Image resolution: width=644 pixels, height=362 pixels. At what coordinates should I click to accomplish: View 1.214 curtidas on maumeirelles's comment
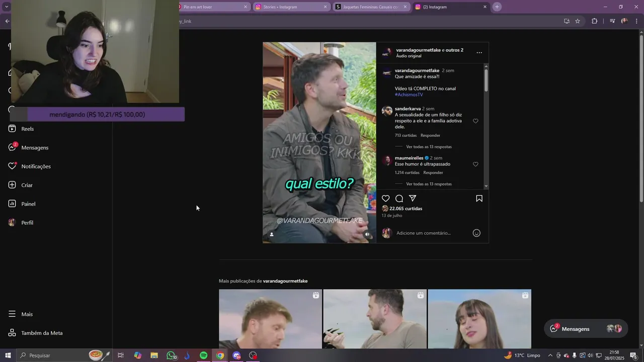tap(407, 172)
